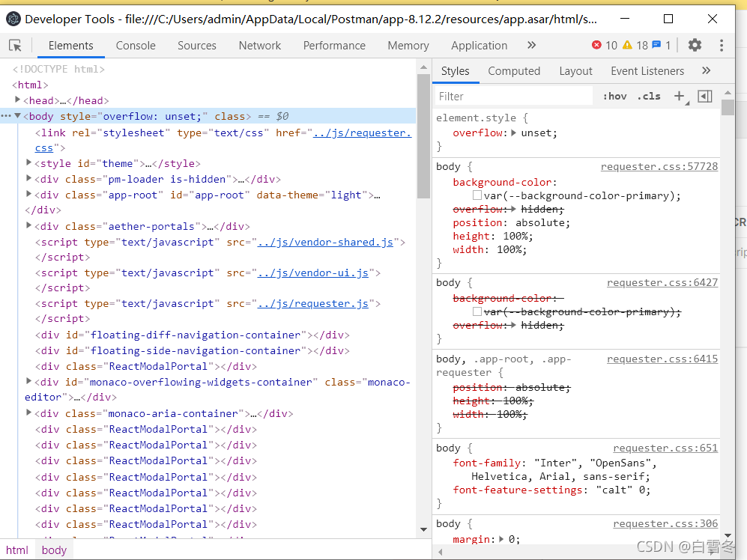Screen dimensions: 747x560
Task: Select the floating-diff-navigation-container div
Action: tap(193, 335)
